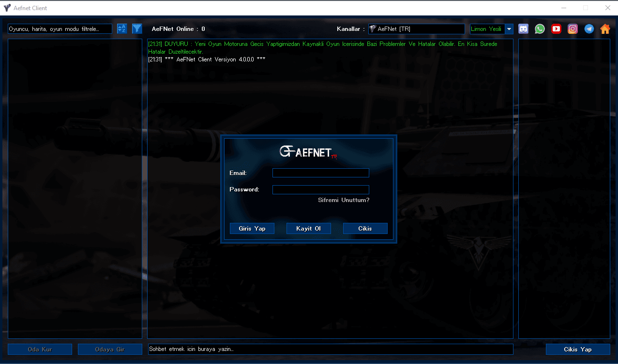Click the A-Z sort icon
The image size is (618, 364).
click(122, 29)
